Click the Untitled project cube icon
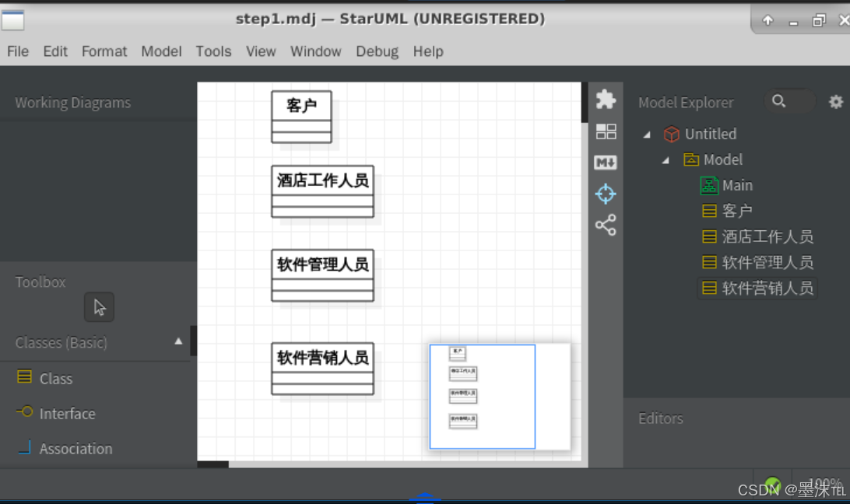 (x=671, y=133)
